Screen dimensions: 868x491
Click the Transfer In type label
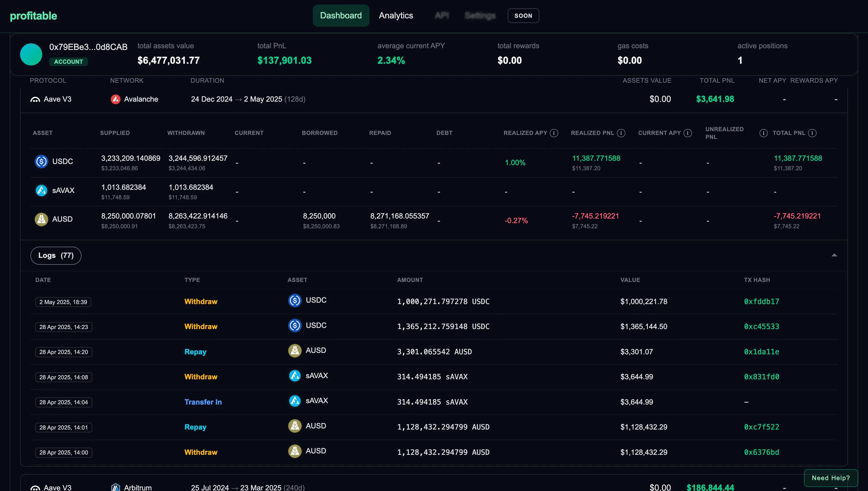[203, 402]
